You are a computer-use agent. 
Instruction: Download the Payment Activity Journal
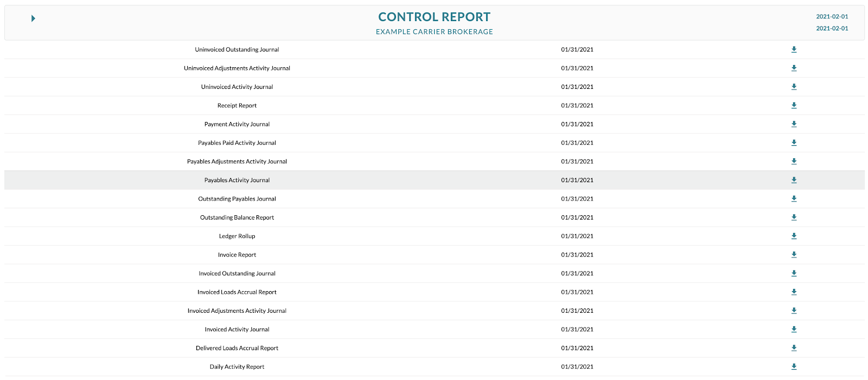pos(794,124)
